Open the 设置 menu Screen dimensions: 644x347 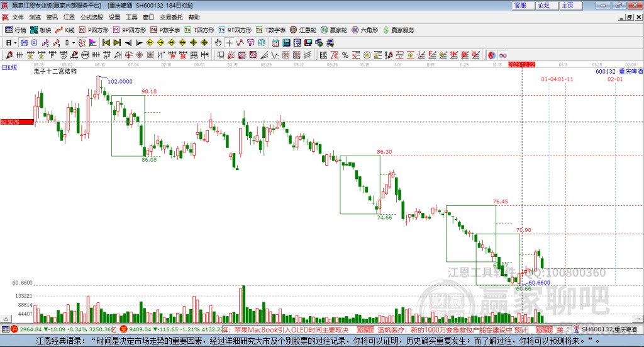click(x=114, y=17)
